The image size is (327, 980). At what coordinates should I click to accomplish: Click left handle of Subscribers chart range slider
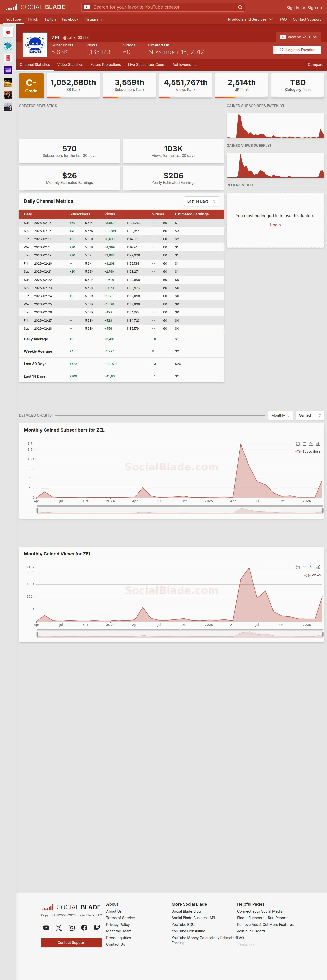point(37,511)
